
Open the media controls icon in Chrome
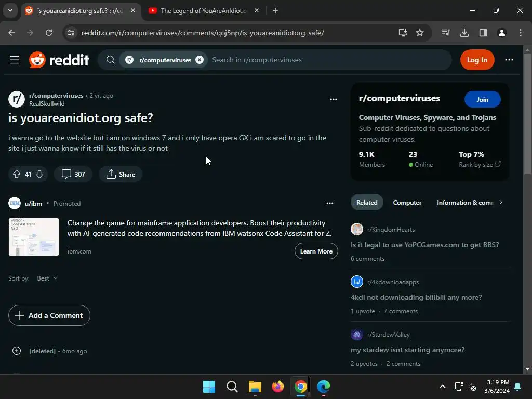click(446, 33)
